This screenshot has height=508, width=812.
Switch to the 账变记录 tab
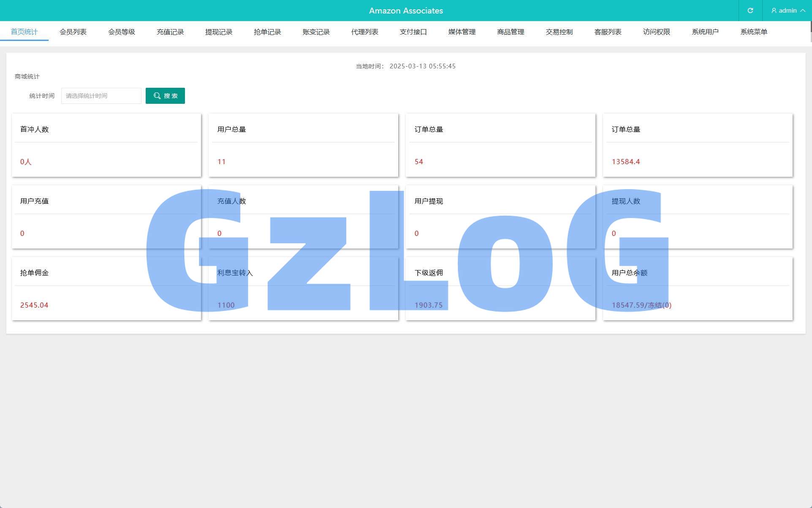coord(316,32)
